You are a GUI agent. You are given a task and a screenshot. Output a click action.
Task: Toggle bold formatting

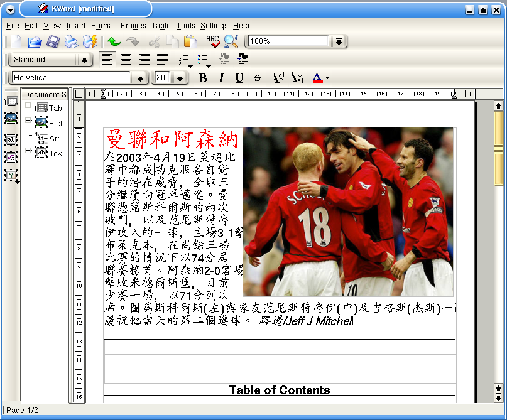(x=202, y=78)
